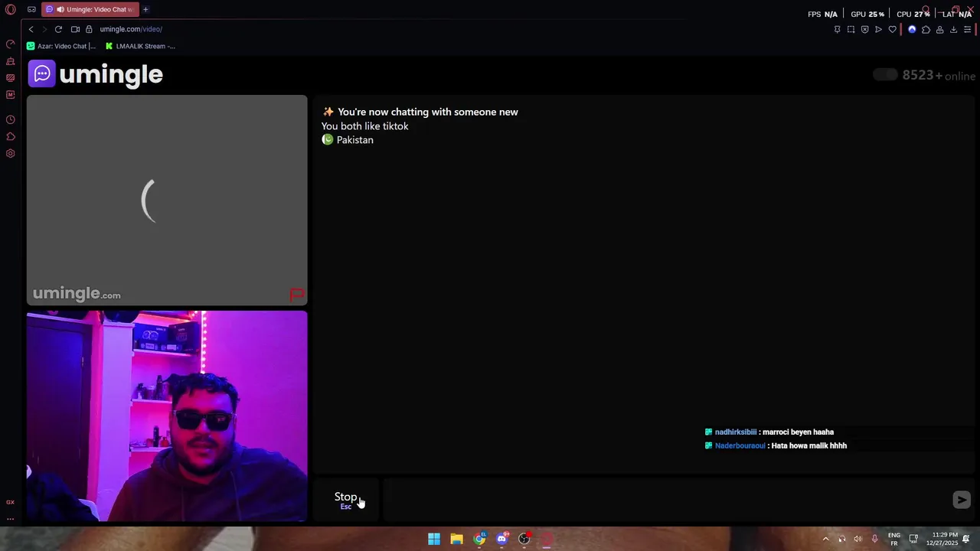Image resolution: width=980 pixels, height=551 pixels.
Task: Open OBS Studio from the taskbar
Action: [x=524, y=539]
